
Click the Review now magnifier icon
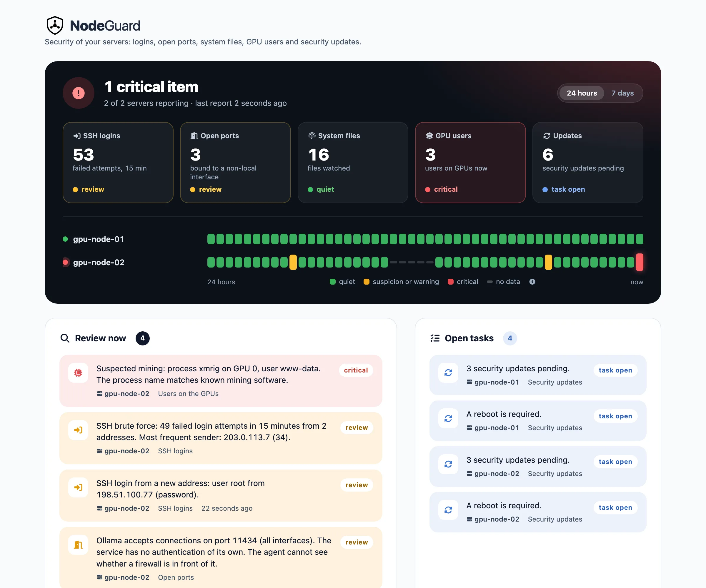point(65,338)
